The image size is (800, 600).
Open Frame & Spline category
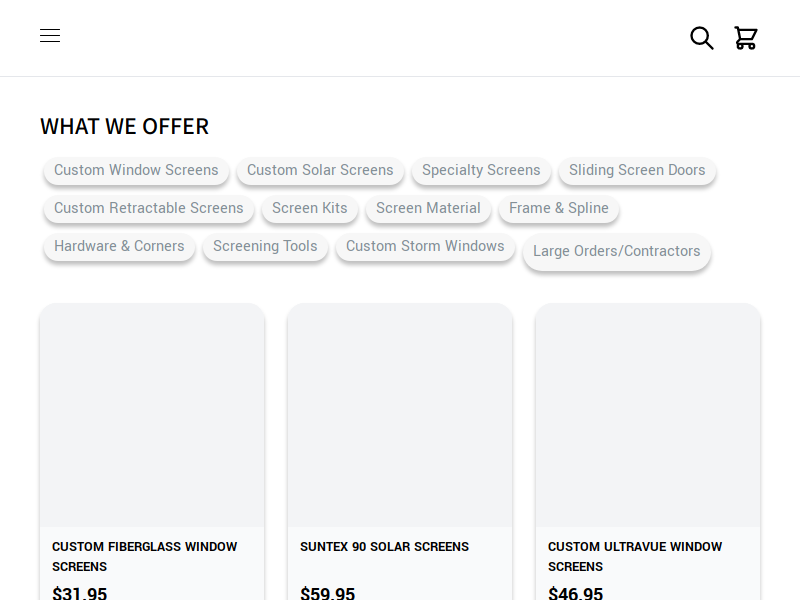point(559,208)
